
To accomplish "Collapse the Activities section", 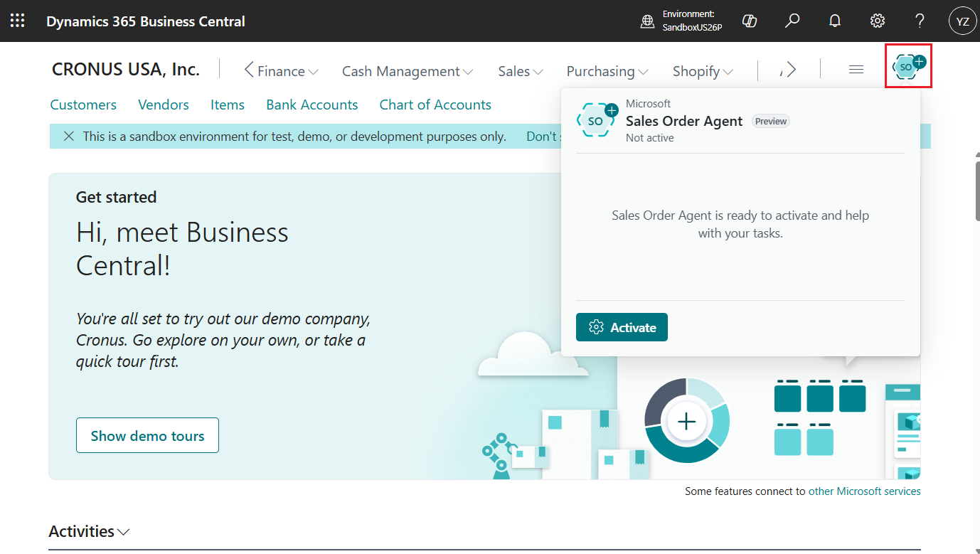I will 89,531.
